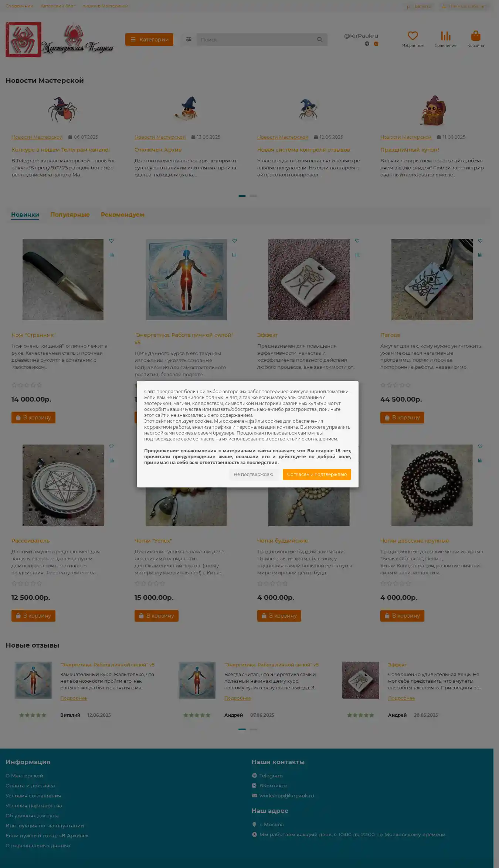This screenshot has width=499, height=868.
Task: Switch to the Рекомендуем tab
Action: [123, 215]
